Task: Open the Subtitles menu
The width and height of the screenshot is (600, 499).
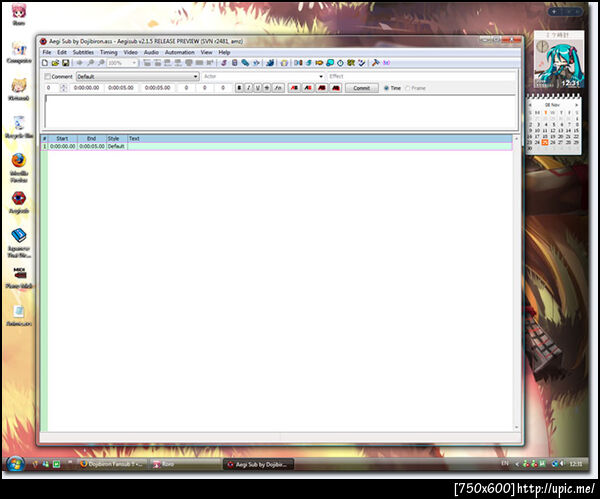Action: pyautogui.click(x=83, y=52)
